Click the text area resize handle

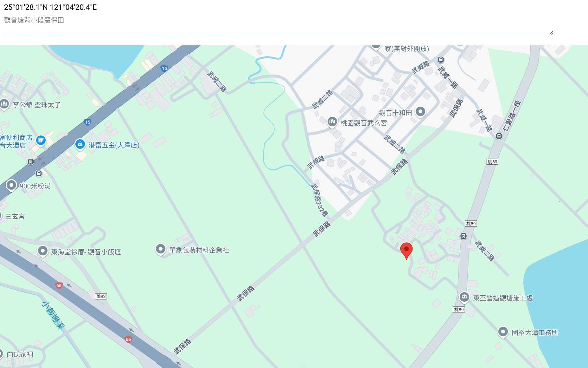pyautogui.click(x=551, y=33)
